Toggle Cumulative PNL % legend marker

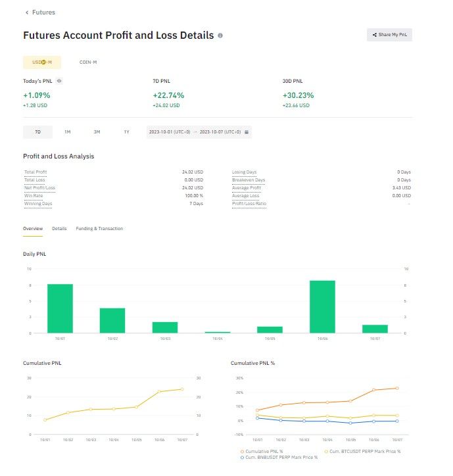point(243,452)
